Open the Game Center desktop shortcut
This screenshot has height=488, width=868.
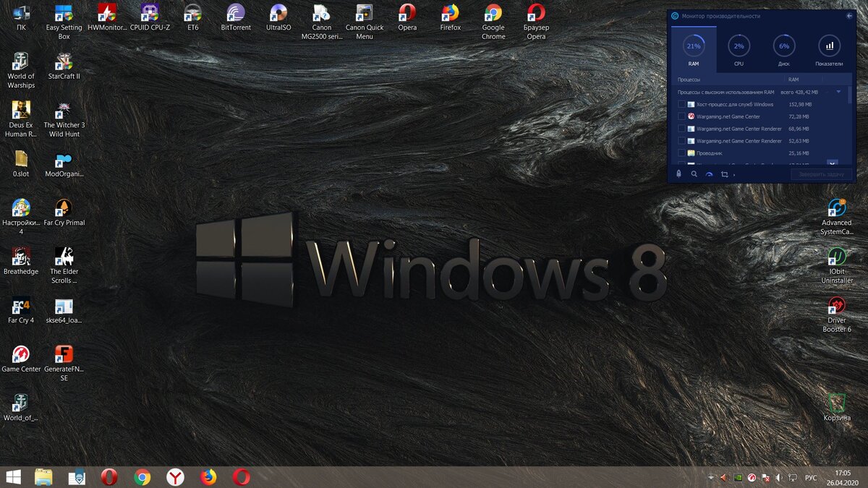[x=21, y=359]
